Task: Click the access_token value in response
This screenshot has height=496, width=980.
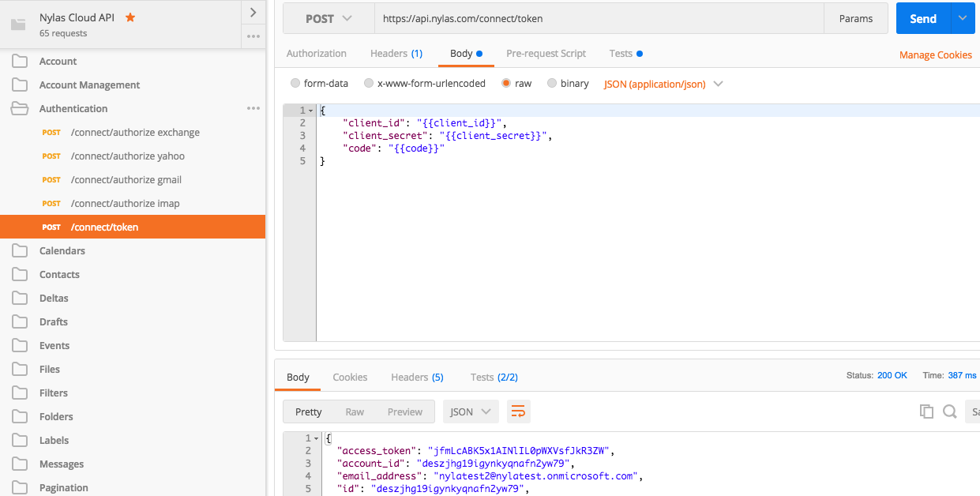Action: point(519,451)
